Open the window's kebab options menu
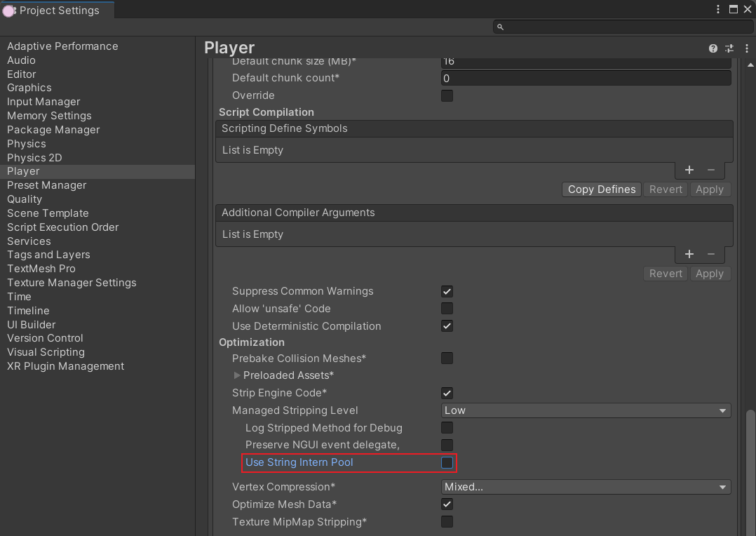756x536 pixels. [718, 10]
